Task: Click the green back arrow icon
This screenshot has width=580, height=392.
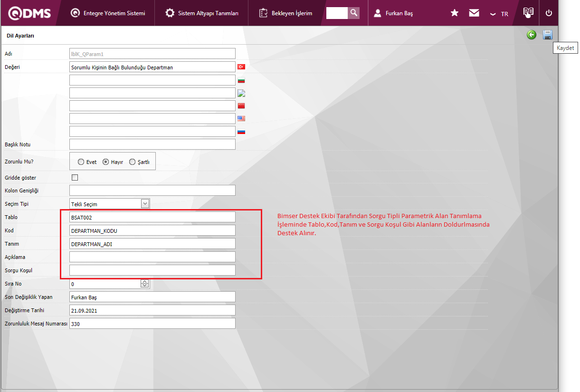Action: click(532, 35)
